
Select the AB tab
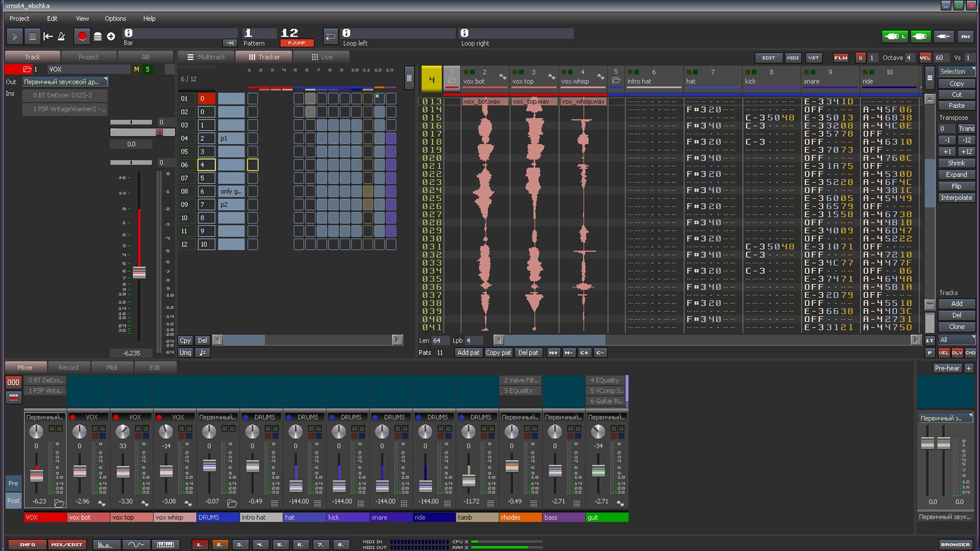tap(145, 57)
